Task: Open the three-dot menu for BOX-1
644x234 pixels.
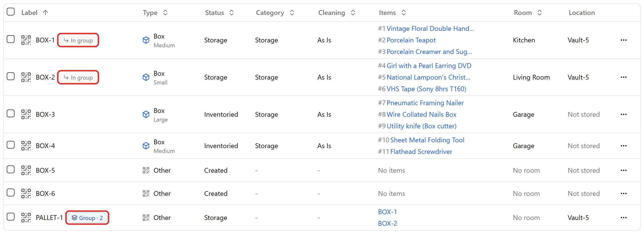Action: click(623, 40)
